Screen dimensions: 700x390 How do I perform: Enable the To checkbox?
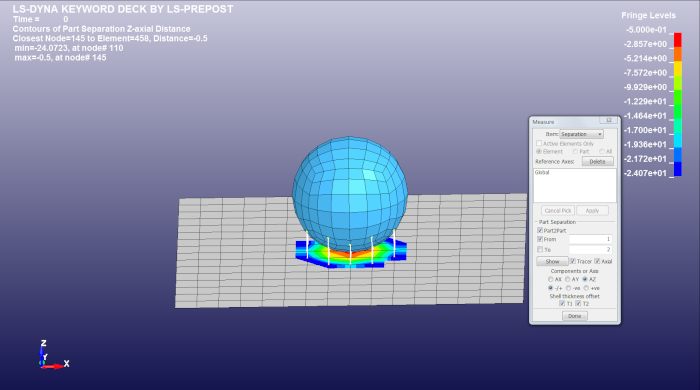(x=540, y=249)
